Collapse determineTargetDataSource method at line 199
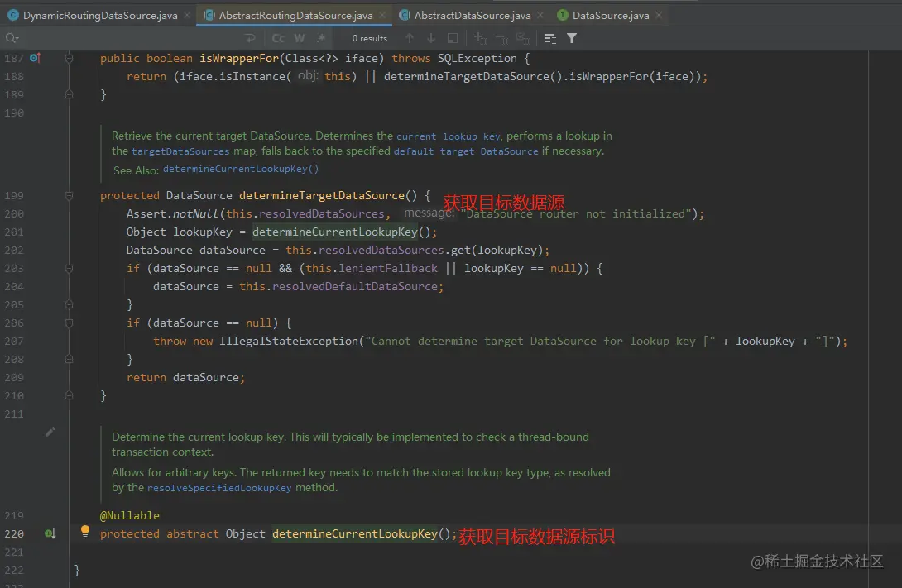The height and width of the screenshot is (588, 902). [69, 195]
